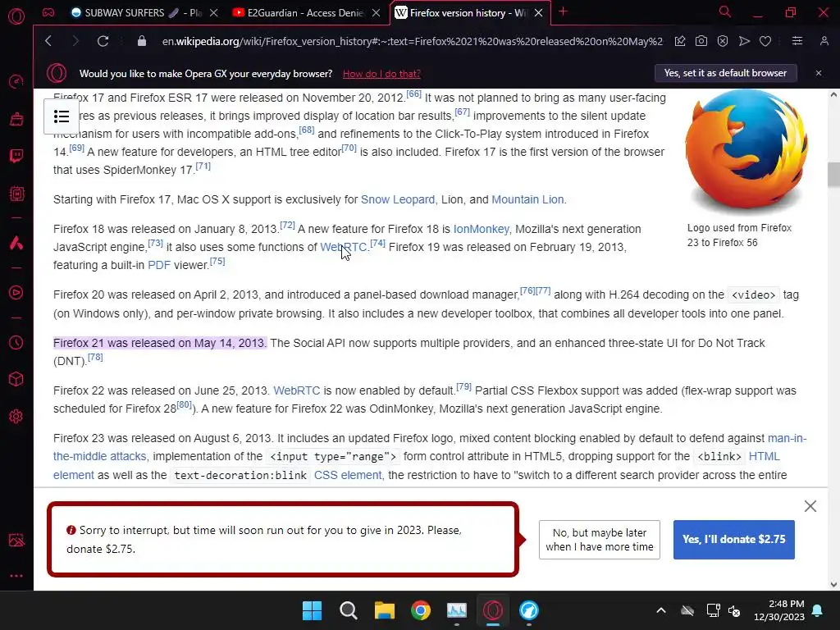Open the Snow Leopard link
Image resolution: width=840 pixels, height=630 pixels.
(398, 200)
